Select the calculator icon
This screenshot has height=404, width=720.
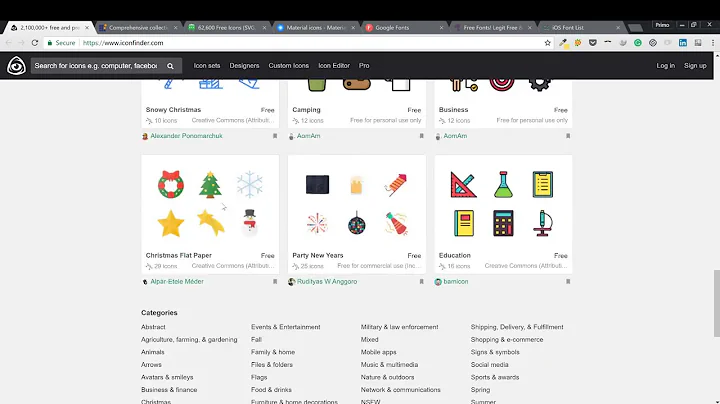coord(503,223)
